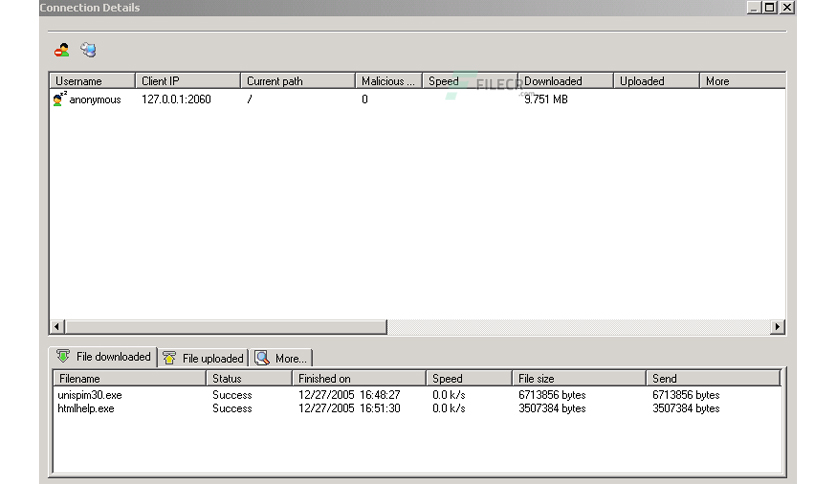Minimize the Connection Details window

tap(753, 7)
